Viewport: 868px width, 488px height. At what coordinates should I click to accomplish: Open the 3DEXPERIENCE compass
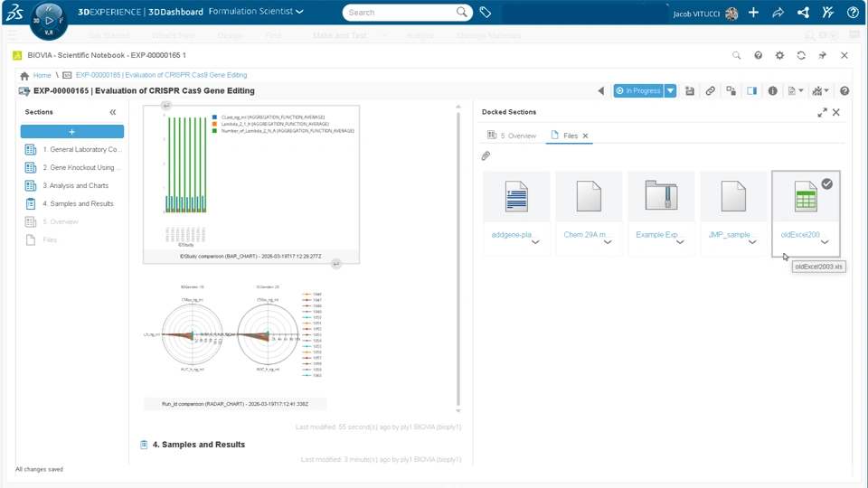pyautogui.click(x=49, y=21)
